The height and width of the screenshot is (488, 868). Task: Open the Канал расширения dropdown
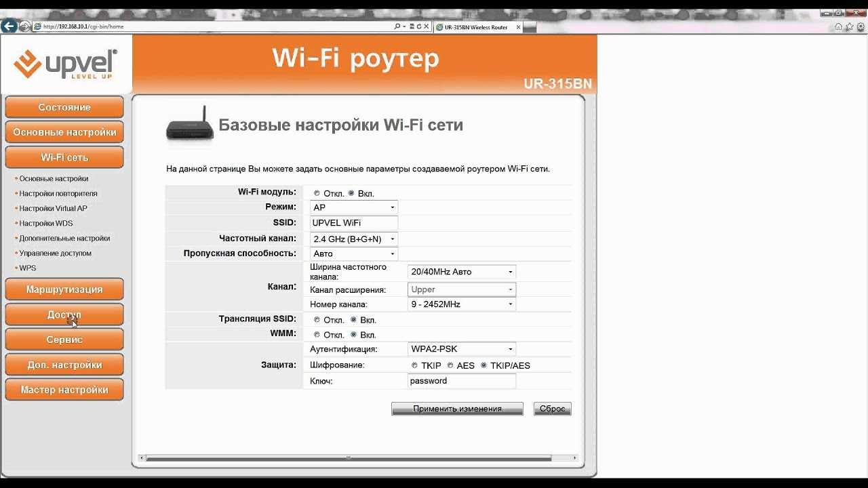click(462, 289)
